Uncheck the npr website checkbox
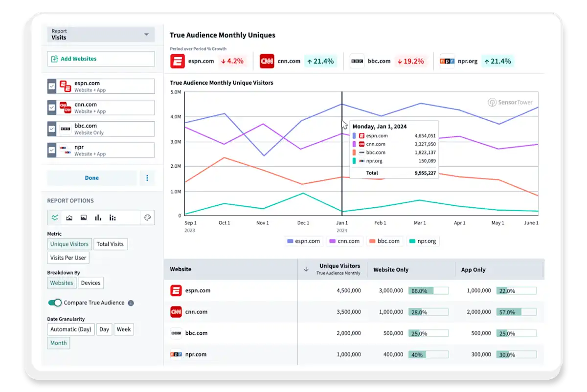 52,150
